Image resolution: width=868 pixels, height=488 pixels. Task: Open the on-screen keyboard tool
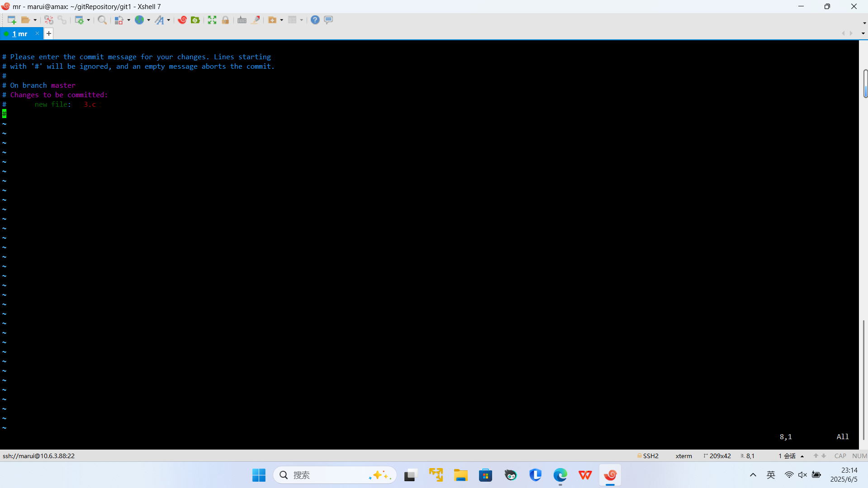coord(242,20)
